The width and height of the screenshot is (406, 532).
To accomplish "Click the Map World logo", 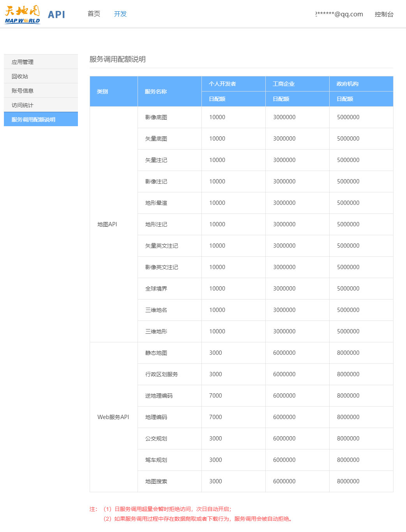I will [x=22, y=14].
